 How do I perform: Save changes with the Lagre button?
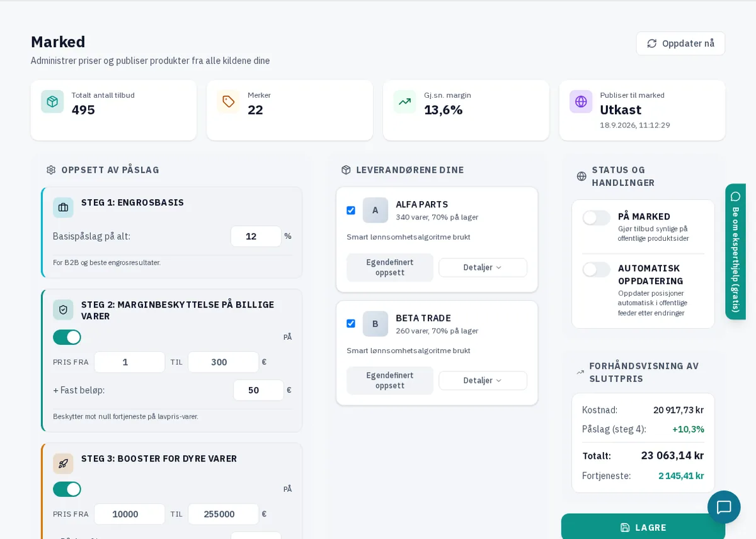[x=643, y=528]
